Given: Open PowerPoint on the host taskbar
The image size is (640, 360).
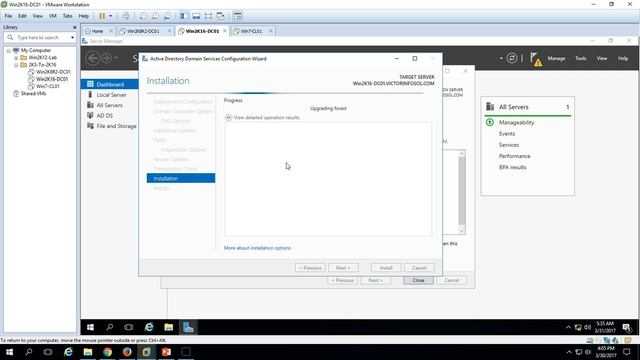Looking at the screenshot, I should [x=166, y=352].
